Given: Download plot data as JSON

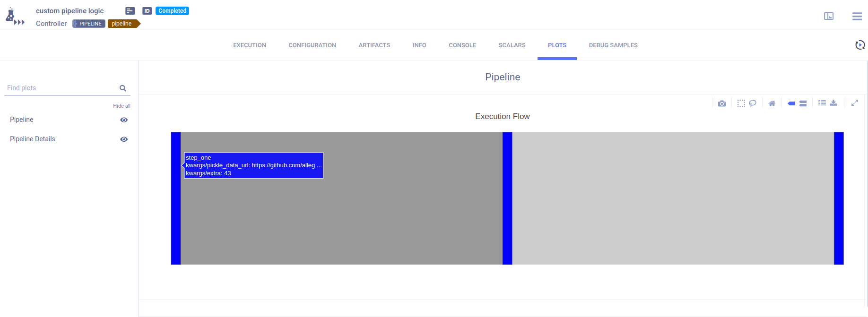Looking at the screenshot, I should (833, 103).
